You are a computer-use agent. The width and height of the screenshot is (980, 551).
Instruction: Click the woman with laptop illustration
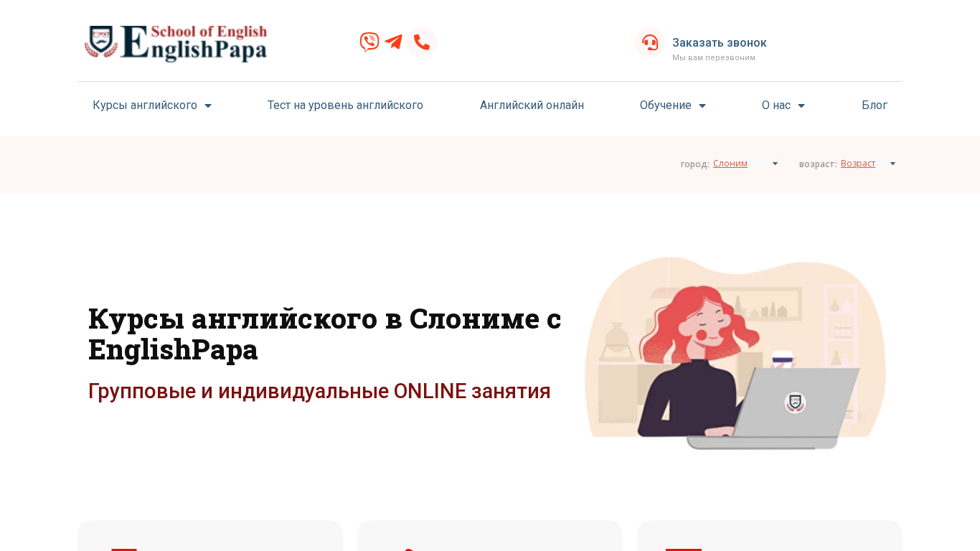735,353
